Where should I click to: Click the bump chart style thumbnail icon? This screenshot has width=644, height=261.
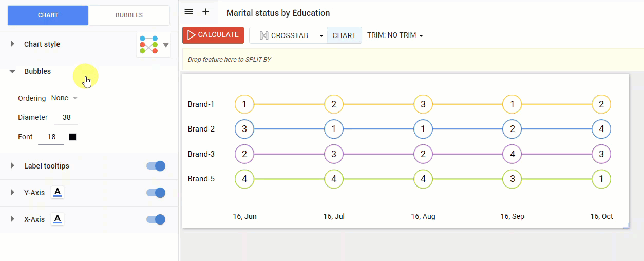148,45
